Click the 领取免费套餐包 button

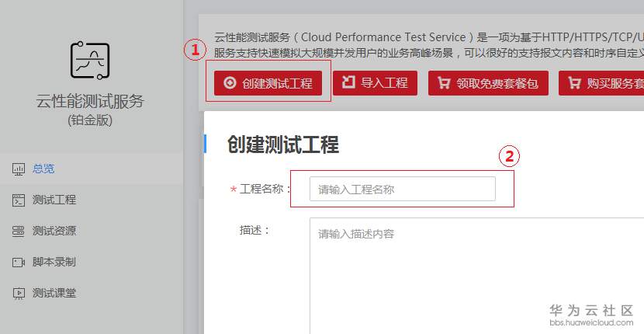(488, 83)
